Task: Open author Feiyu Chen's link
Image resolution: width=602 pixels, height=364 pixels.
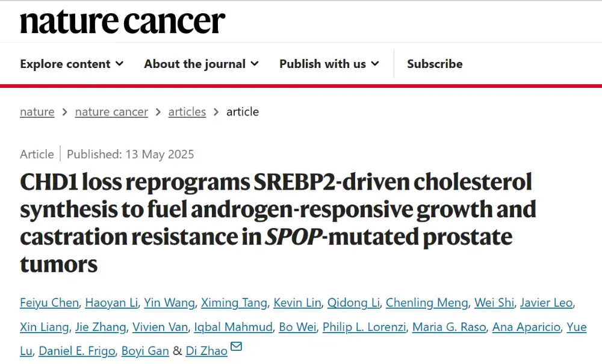Action: [x=49, y=303]
